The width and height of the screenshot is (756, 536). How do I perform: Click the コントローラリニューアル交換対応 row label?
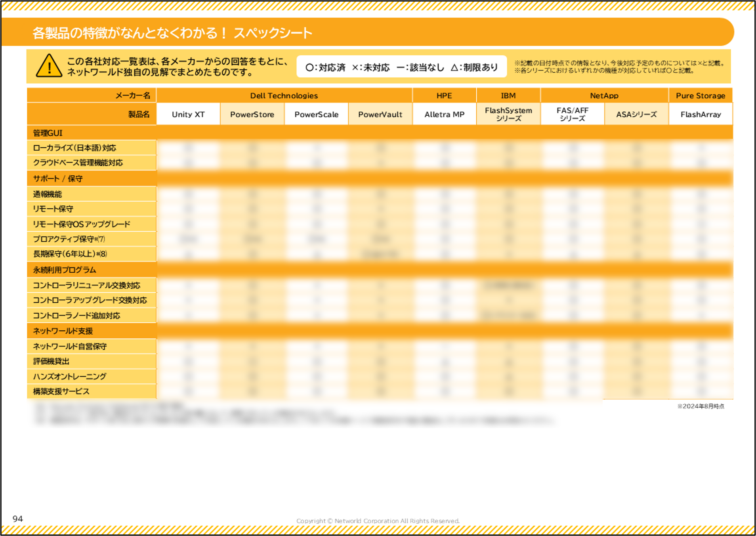pyautogui.click(x=92, y=285)
